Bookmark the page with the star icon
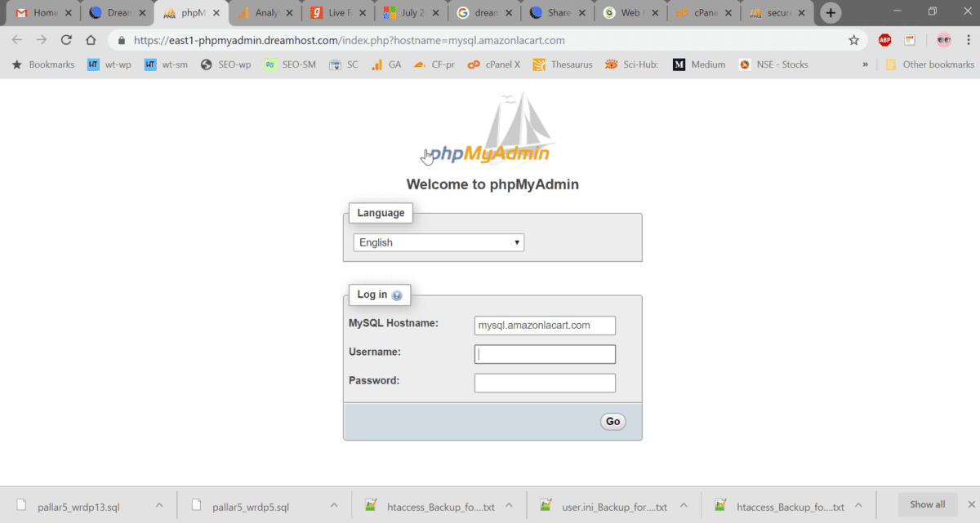 coord(853,39)
